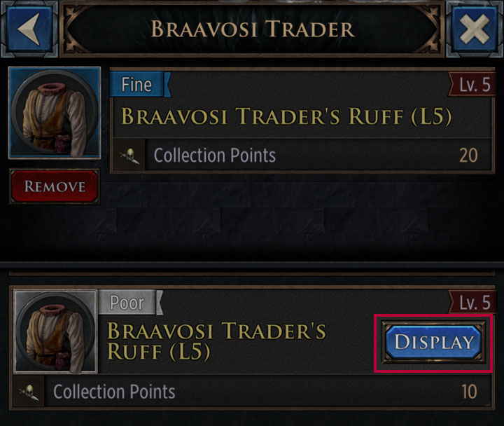The width and height of the screenshot is (504, 426).
Task: Click Collection Points icon in Fine item row
Action: [x=130, y=155]
